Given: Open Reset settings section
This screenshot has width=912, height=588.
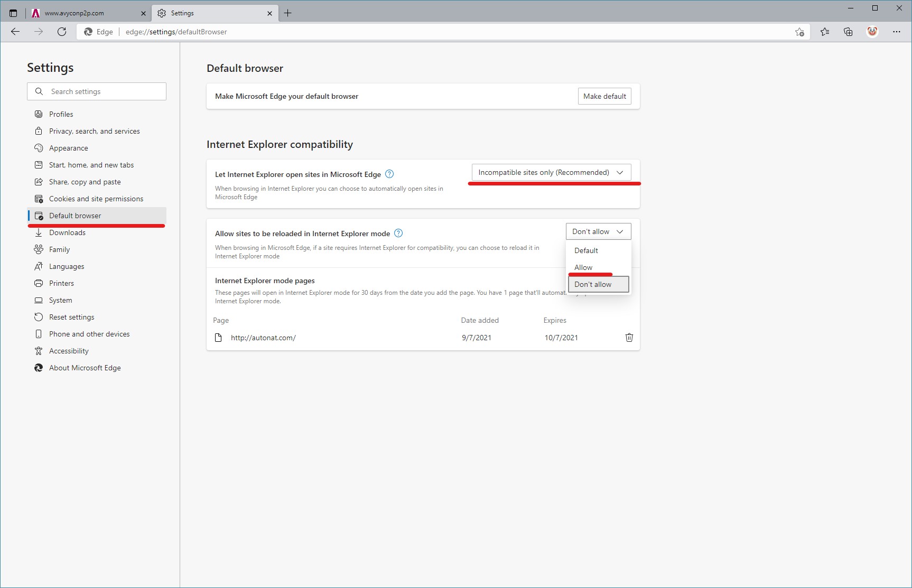Looking at the screenshot, I should [97, 317].
